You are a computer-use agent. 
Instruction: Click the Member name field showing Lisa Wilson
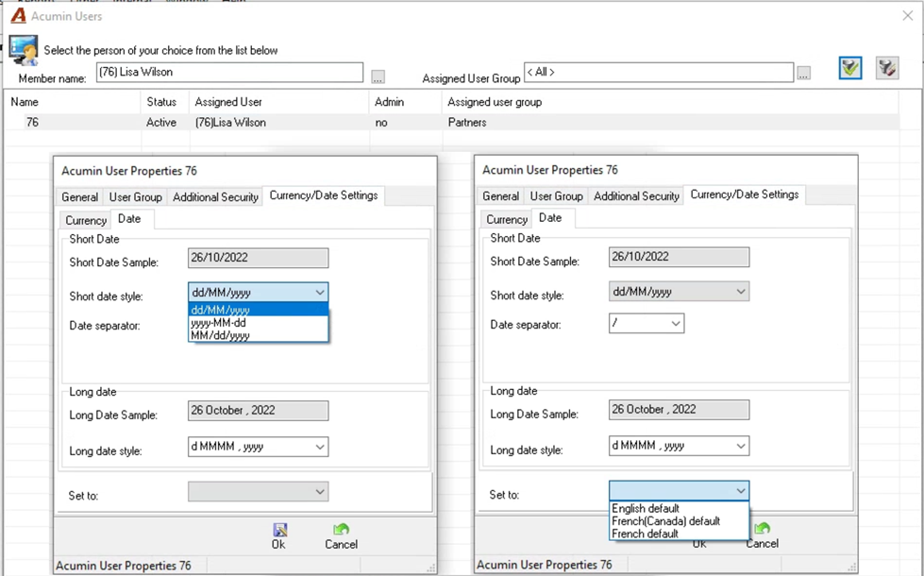click(x=230, y=72)
